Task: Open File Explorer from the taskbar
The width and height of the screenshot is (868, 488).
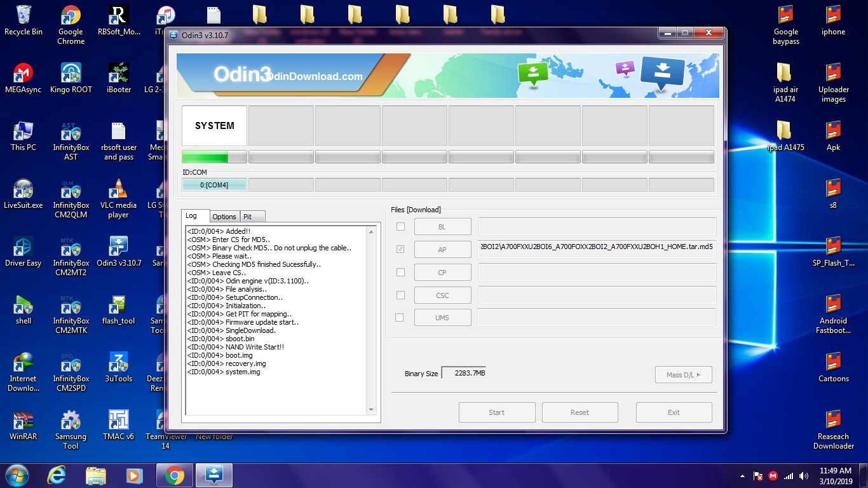Action: [x=96, y=475]
